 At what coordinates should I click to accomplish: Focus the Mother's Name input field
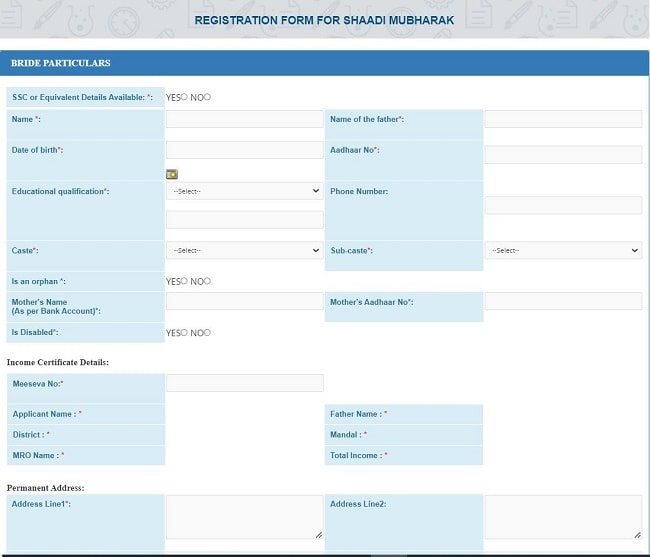(245, 301)
